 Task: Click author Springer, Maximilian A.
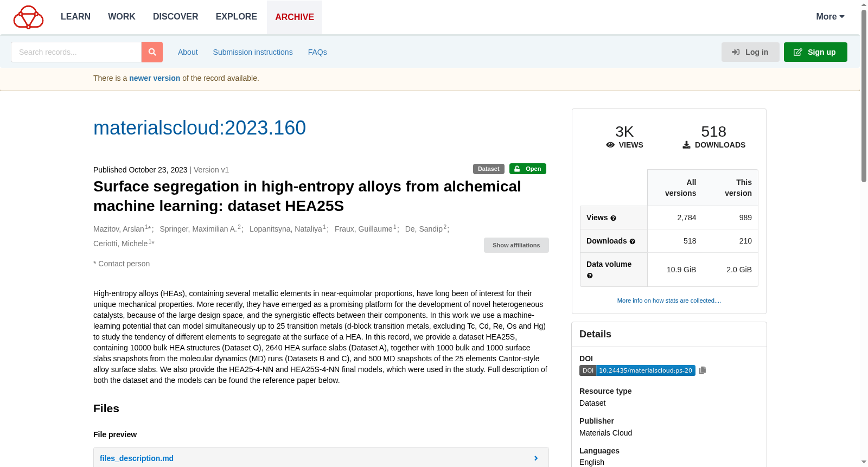pyautogui.click(x=198, y=229)
